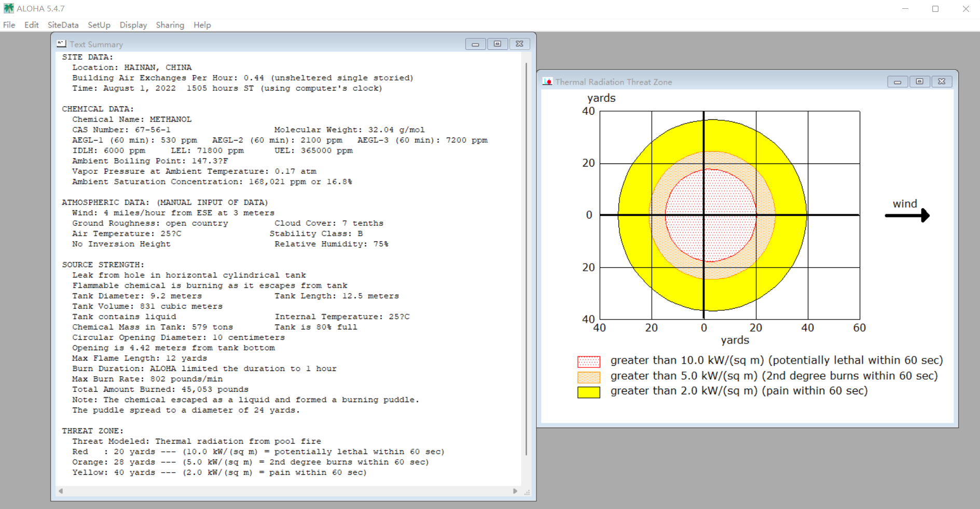The height and width of the screenshot is (509, 980).
Task: Open the SiteData menu
Action: tap(63, 25)
